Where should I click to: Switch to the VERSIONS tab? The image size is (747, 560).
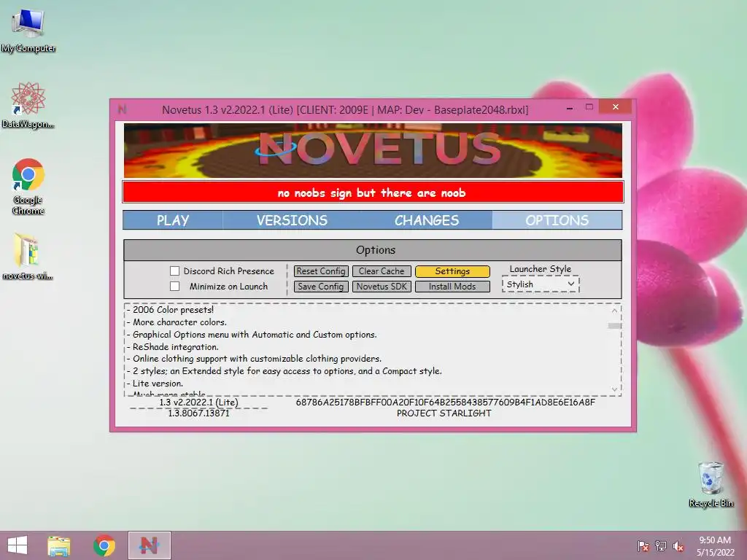point(292,220)
